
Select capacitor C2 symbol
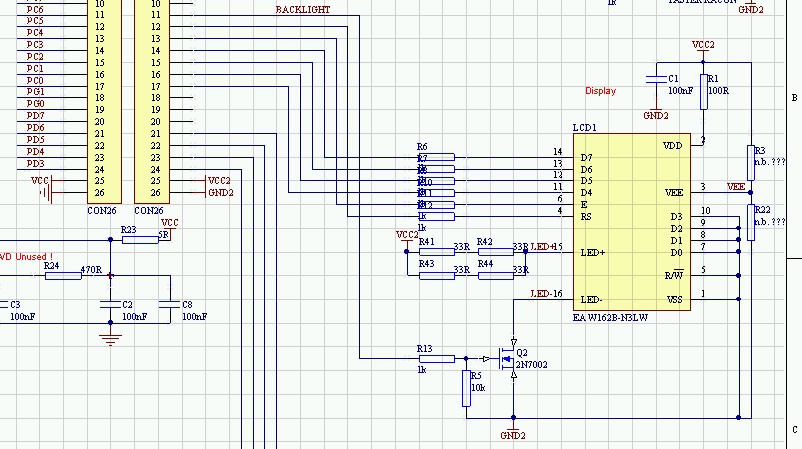(x=110, y=305)
